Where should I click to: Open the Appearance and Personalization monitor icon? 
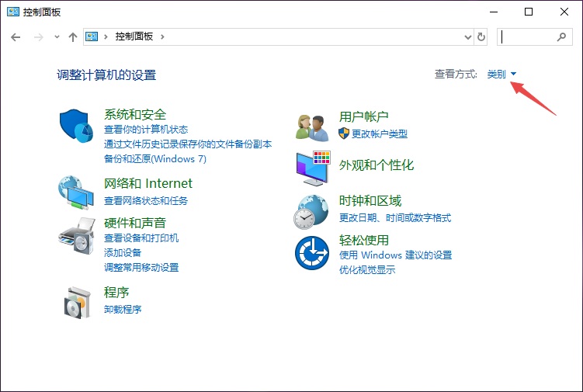pos(313,168)
